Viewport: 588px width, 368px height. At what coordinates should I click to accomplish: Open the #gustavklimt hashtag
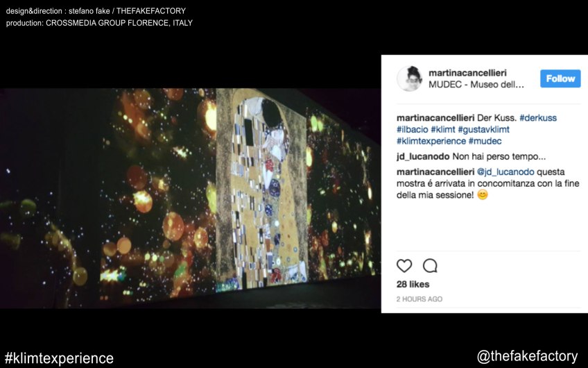(x=484, y=130)
